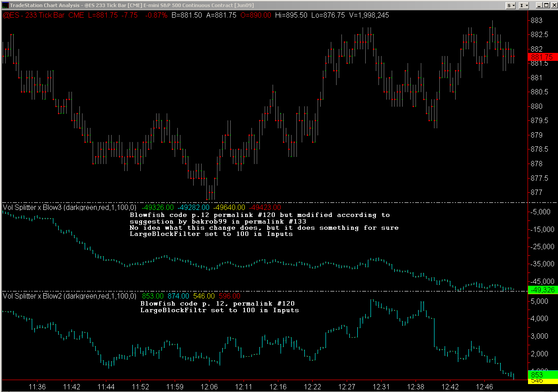Click the 12:42 time axis label
The height and width of the screenshot is (392, 558).
coord(450,387)
